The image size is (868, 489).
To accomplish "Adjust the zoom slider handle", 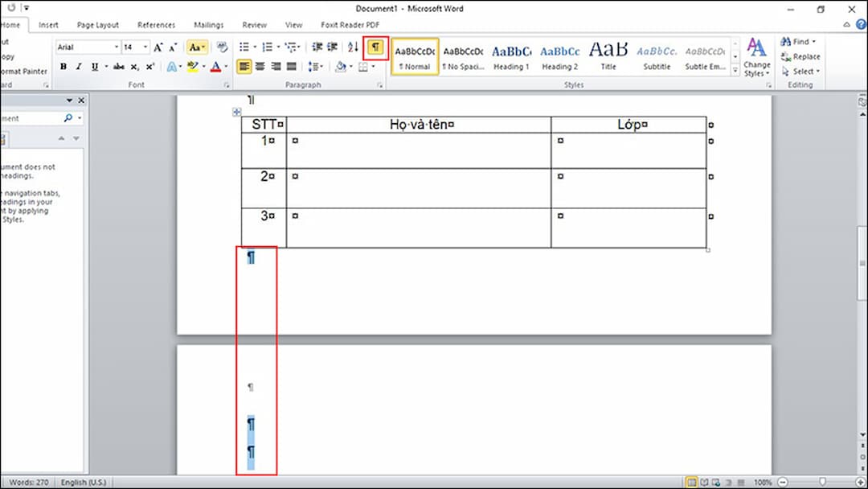I will coord(822,483).
